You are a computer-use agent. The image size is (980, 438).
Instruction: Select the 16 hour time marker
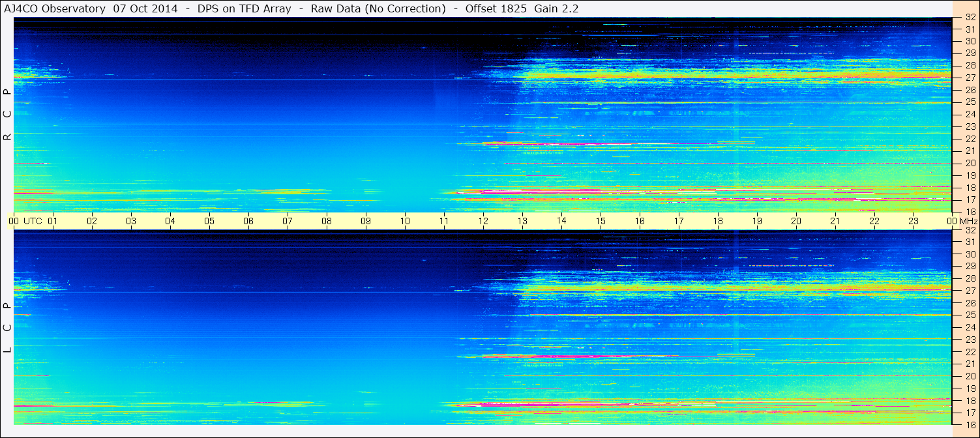pyautogui.click(x=640, y=221)
